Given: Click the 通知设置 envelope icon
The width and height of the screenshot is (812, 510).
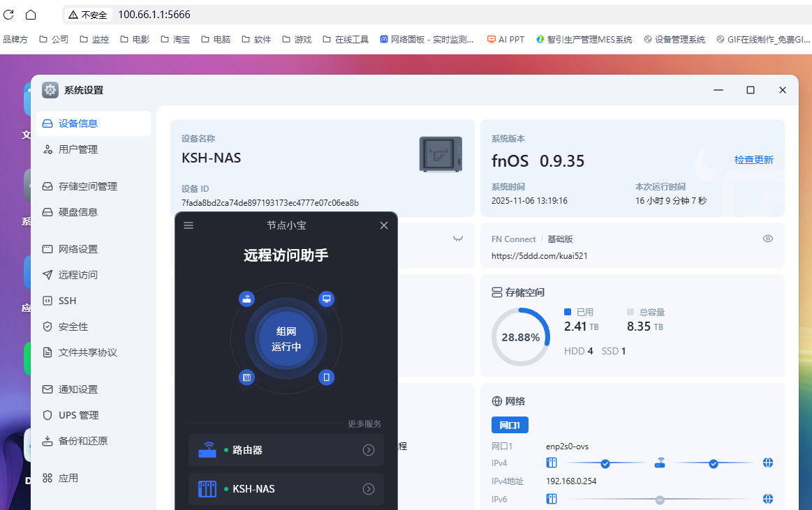Looking at the screenshot, I should (x=47, y=389).
